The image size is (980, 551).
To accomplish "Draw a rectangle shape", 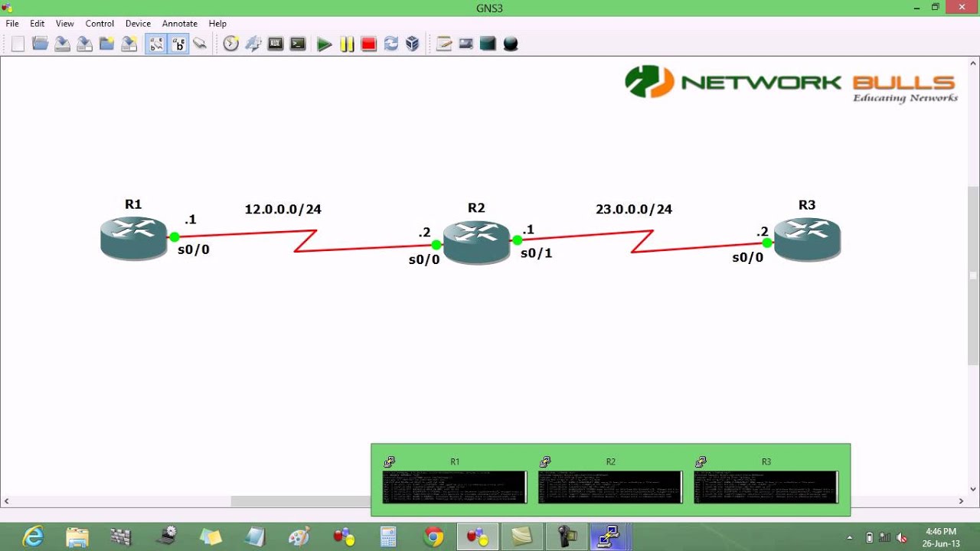I will [488, 44].
